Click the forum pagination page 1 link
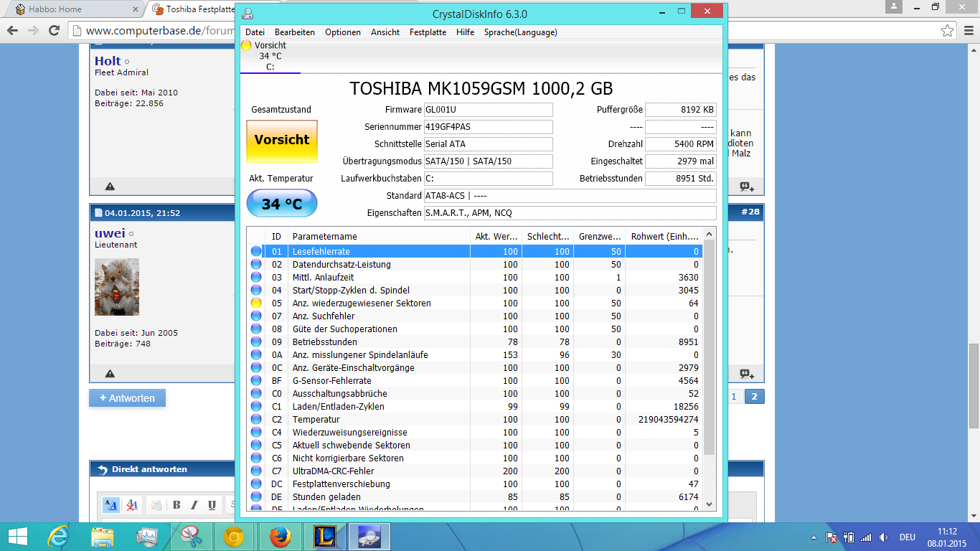The image size is (980, 551). pyautogui.click(x=733, y=397)
